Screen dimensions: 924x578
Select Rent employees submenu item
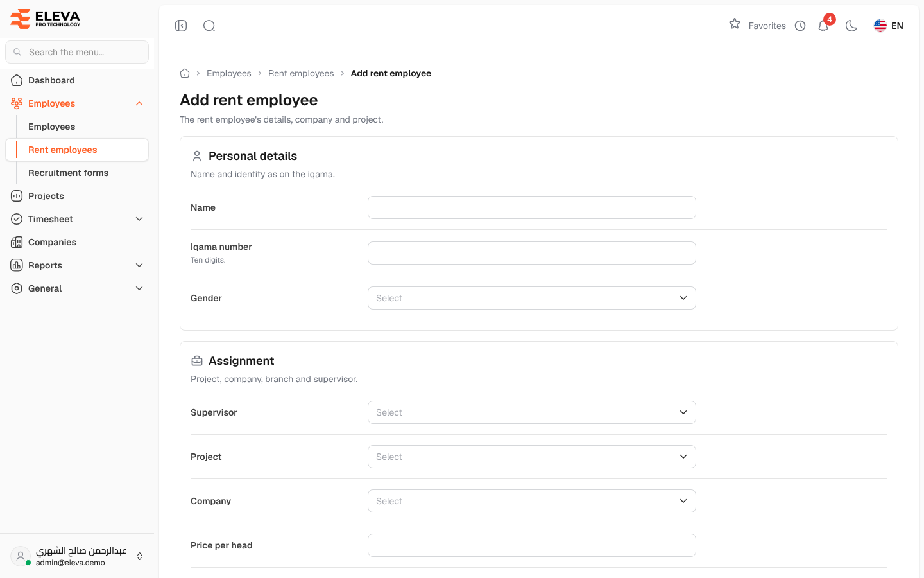click(x=77, y=150)
